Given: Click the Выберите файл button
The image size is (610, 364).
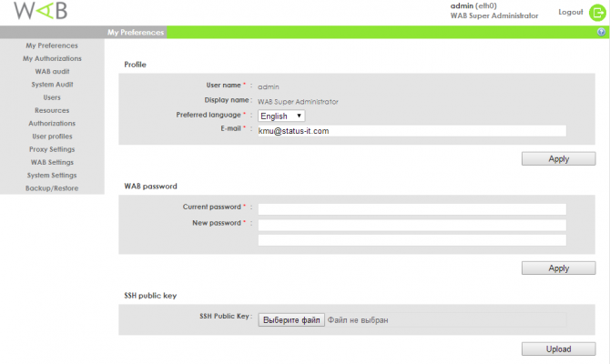Looking at the screenshot, I should click(291, 320).
